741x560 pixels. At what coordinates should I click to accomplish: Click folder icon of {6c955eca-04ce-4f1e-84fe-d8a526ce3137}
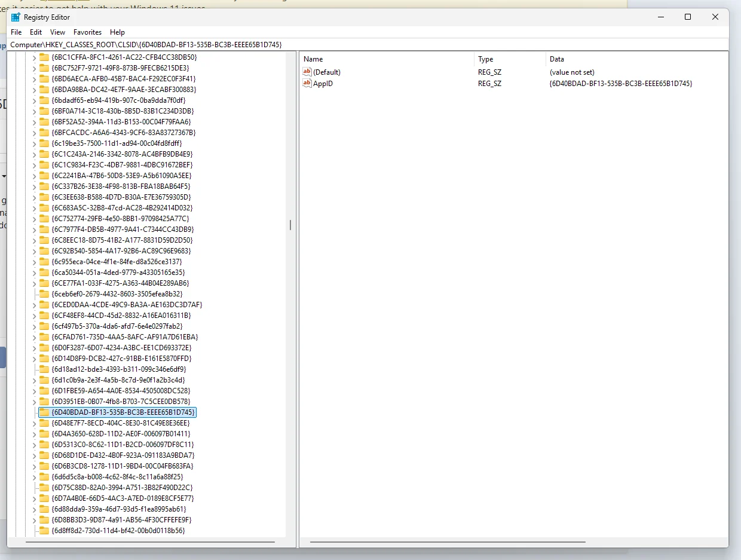(x=44, y=262)
